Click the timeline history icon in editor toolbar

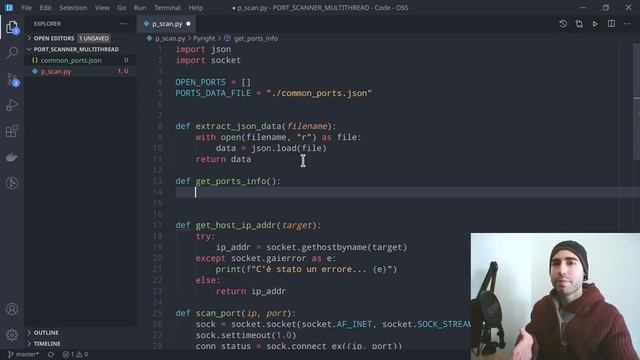563,24
